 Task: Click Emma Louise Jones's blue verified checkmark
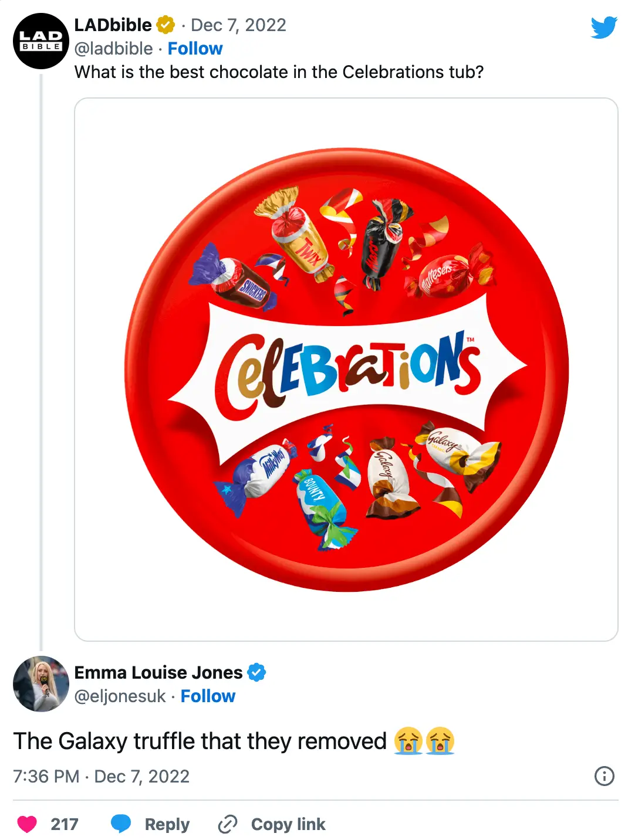(x=256, y=672)
